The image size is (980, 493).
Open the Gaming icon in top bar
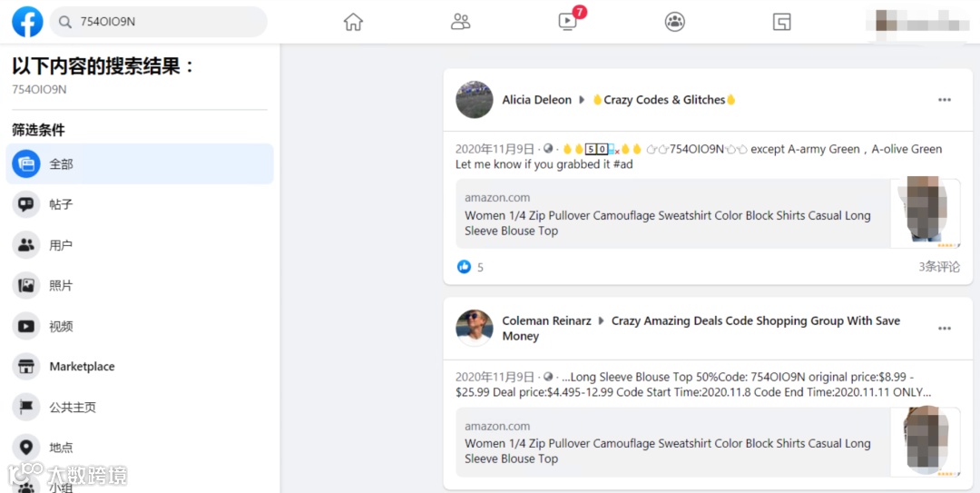782,22
